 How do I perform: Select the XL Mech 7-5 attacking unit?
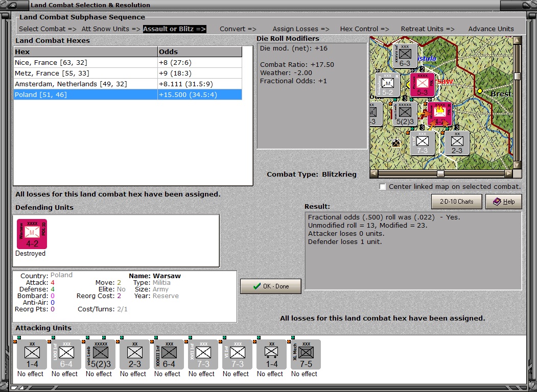click(x=306, y=354)
